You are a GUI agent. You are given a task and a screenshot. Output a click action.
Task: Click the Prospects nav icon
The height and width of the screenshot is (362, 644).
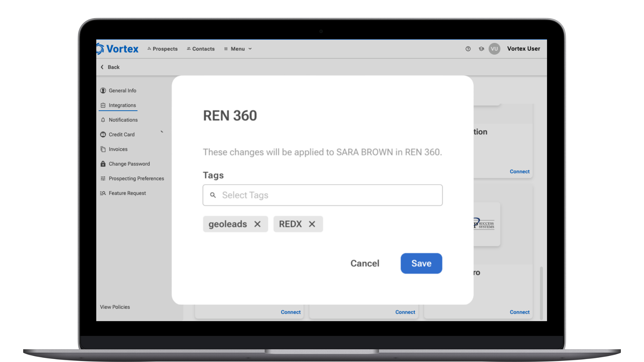[x=149, y=49]
